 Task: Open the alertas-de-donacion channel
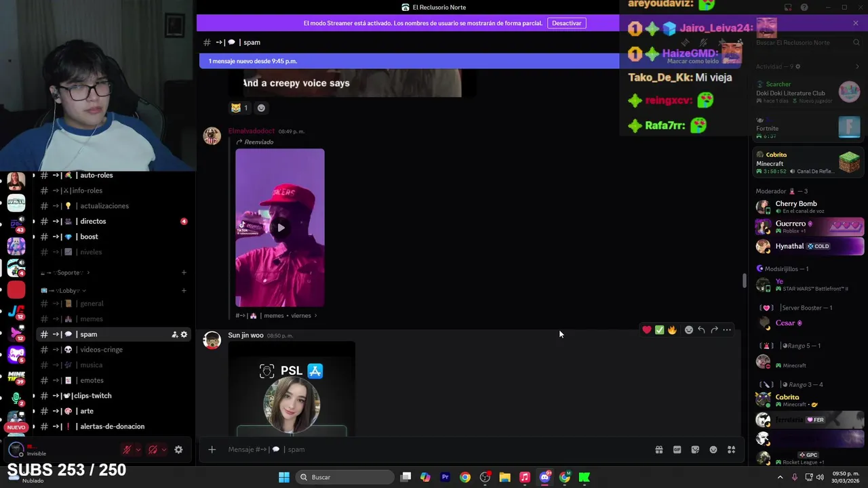click(x=113, y=426)
